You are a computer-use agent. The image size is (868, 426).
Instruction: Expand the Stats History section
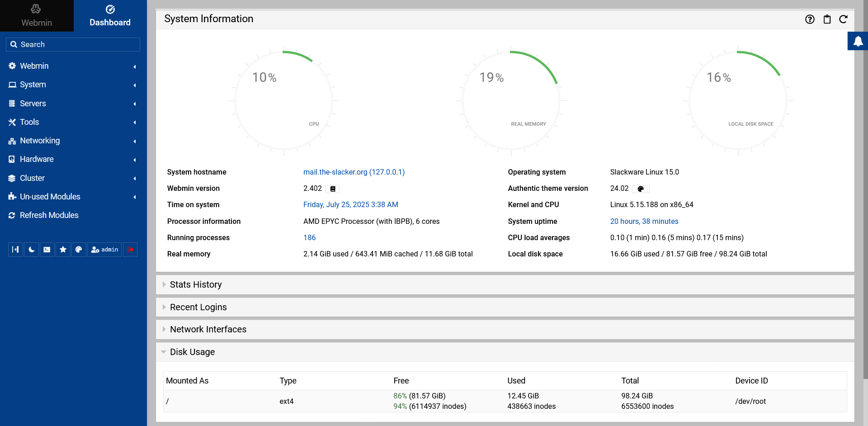[x=195, y=284]
